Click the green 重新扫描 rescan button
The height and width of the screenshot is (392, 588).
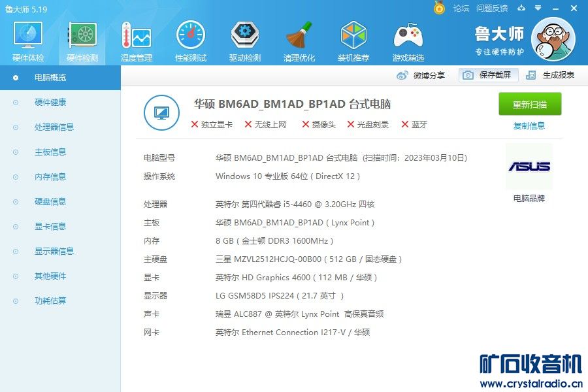pyautogui.click(x=529, y=104)
